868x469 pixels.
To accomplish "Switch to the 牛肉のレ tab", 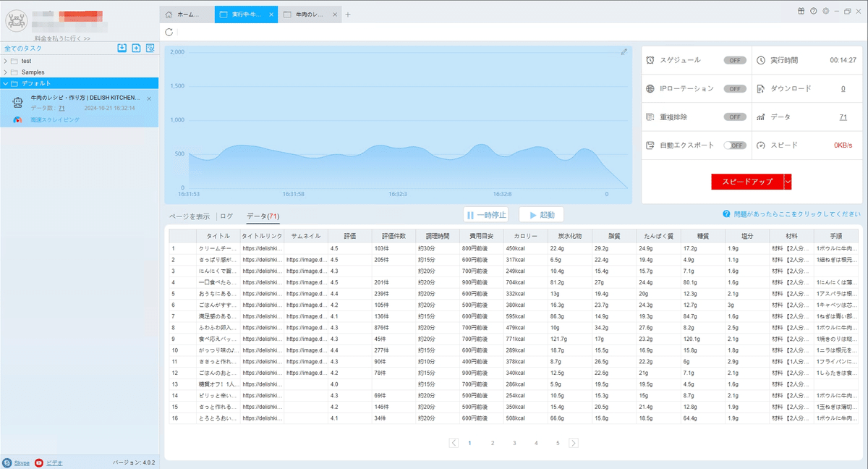I will [x=310, y=14].
